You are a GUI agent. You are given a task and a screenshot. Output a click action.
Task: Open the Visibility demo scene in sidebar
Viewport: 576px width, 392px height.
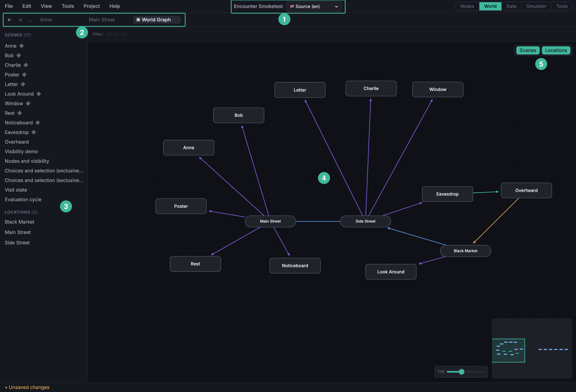pos(21,151)
